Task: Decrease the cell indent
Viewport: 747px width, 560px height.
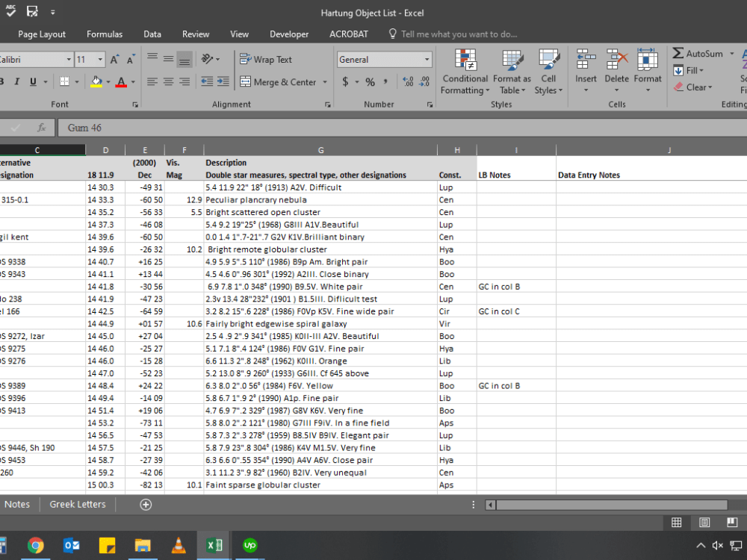Action: [x=207, y=82]
